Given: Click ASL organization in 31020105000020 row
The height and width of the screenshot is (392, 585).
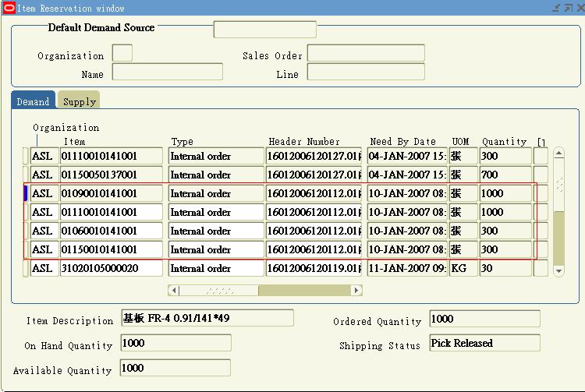Looking at the screenshot, I should (44, 268).
